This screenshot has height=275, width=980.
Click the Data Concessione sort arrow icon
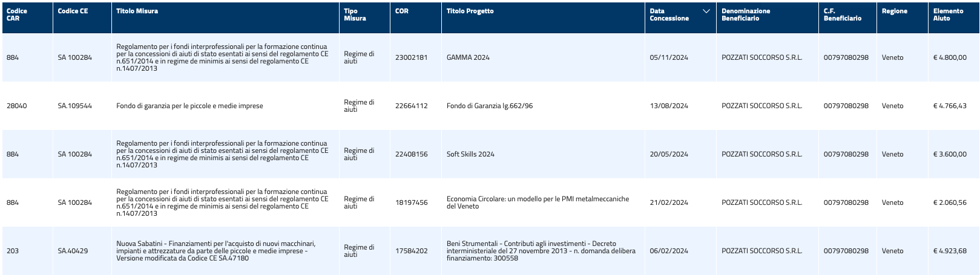[x=706, y=11]
